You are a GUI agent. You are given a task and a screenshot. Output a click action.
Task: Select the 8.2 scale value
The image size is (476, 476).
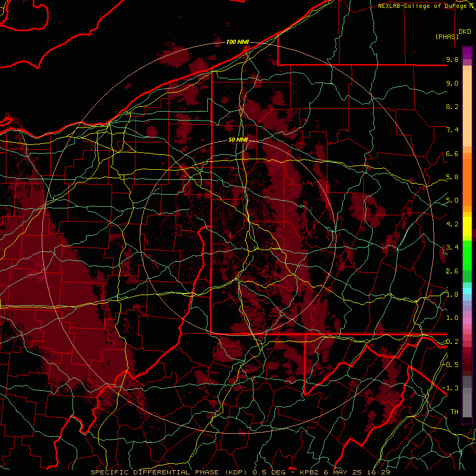pos(452,106)
